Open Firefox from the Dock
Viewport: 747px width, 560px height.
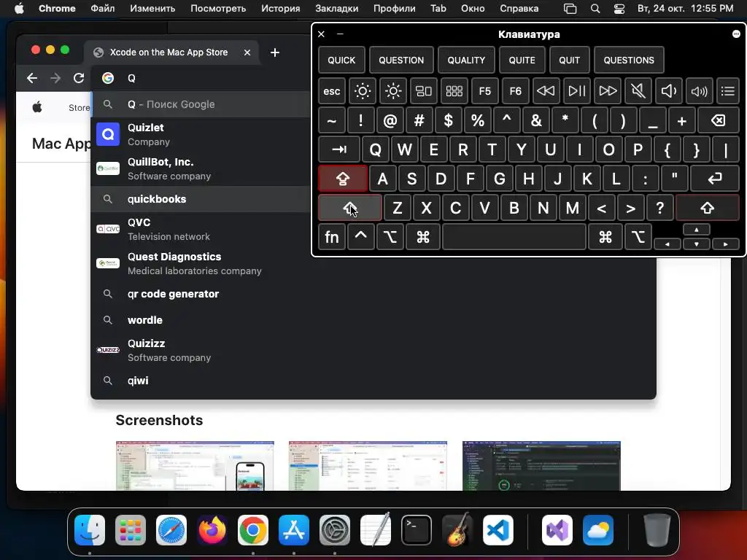[212, 530]
